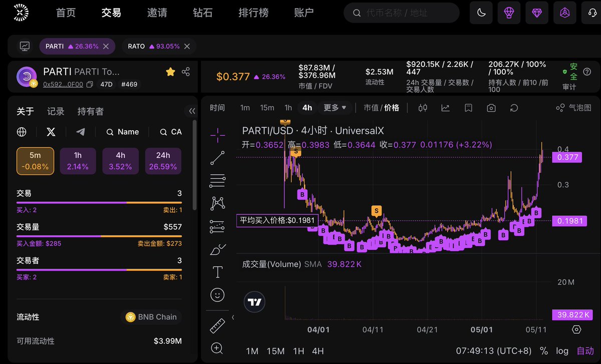Close the RATO tab
The image size is (601, 364).
pyautogui.click(x=187, y=46)
